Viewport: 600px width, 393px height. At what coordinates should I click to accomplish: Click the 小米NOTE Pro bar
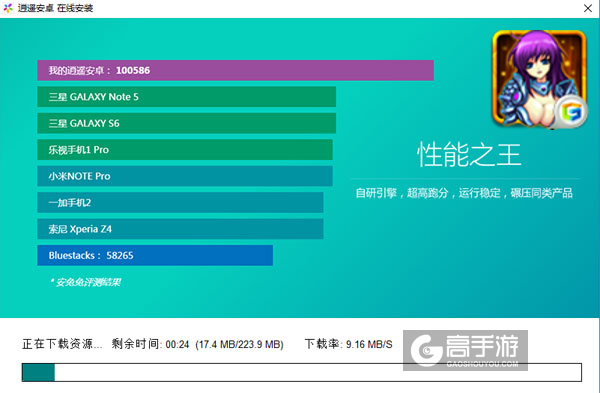(185, 176)
